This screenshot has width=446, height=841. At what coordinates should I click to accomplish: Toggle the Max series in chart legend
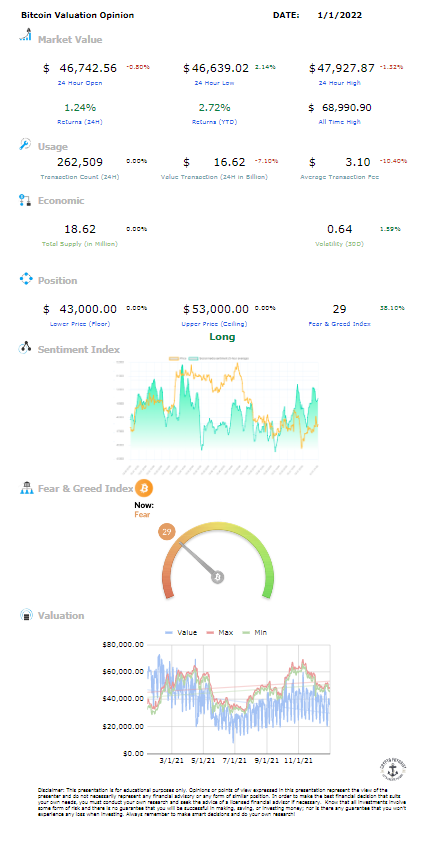point(221,632)
